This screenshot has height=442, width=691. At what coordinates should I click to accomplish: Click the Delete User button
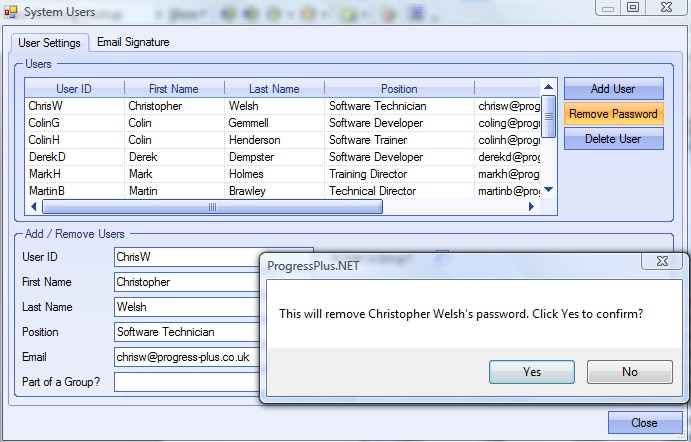coord(613,139)
